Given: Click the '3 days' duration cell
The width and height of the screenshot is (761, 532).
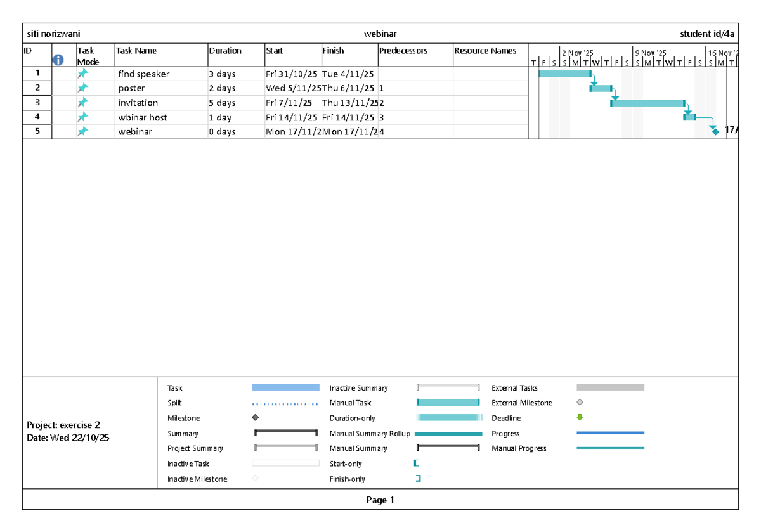Looking at the screenshot, I should [x=237, y=74].
